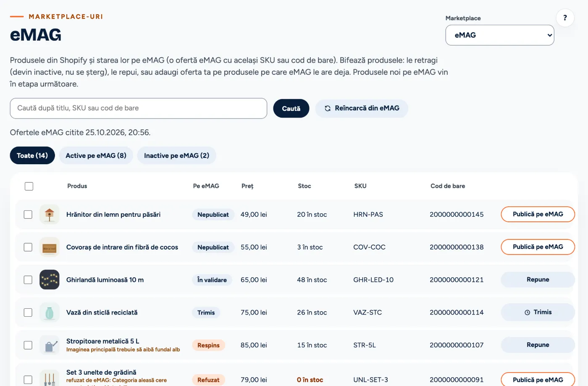The height and width of the screenshot is (386, 588).
Task: Select the Toate (14) filter tab
Action: [x=32, y=155]
